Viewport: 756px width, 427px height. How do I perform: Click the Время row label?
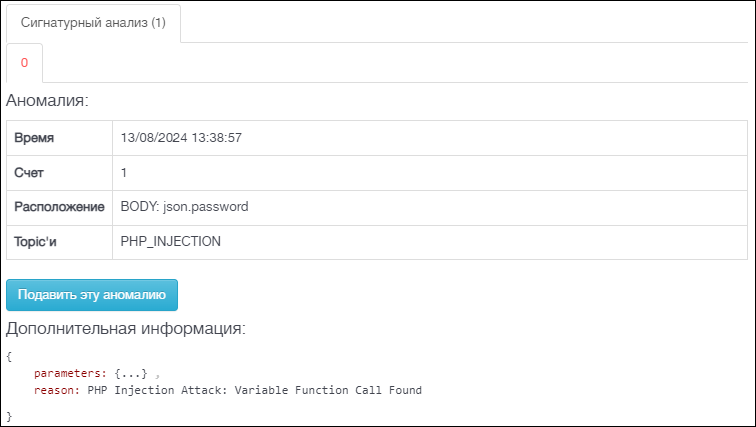[x=34, y=138]
